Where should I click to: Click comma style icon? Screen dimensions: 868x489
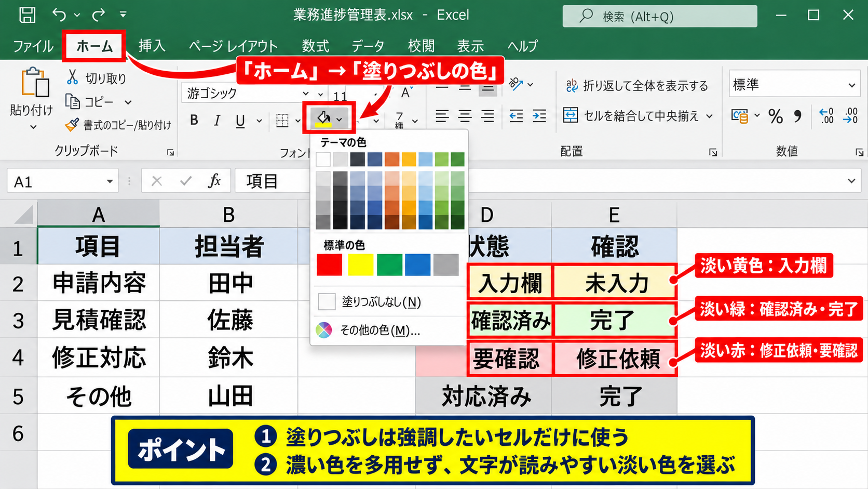(798, 116)
